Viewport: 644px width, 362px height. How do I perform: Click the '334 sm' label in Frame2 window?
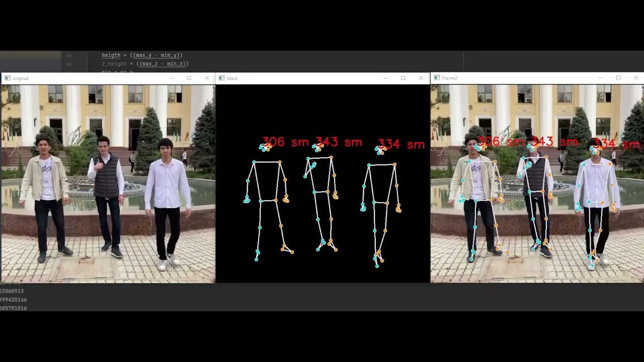(617, 145)
